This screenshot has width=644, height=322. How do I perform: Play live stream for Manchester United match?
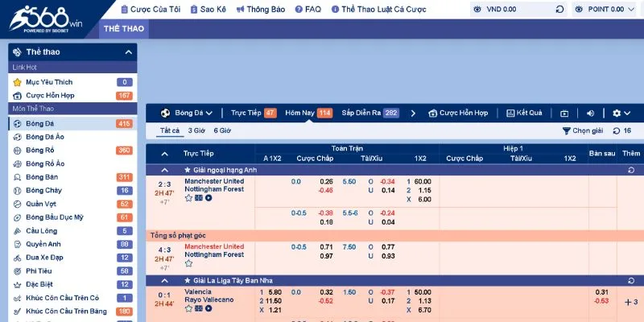coord(208,198)
